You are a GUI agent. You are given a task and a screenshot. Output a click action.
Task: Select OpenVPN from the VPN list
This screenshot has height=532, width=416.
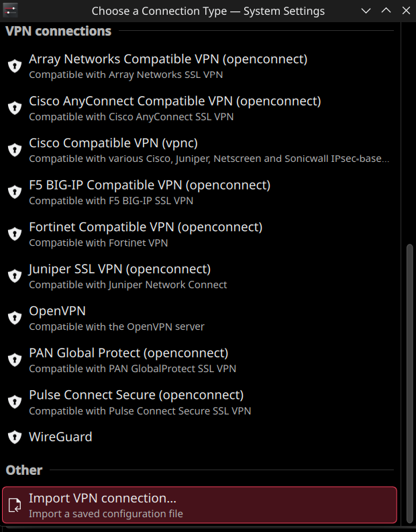point(57,311)
